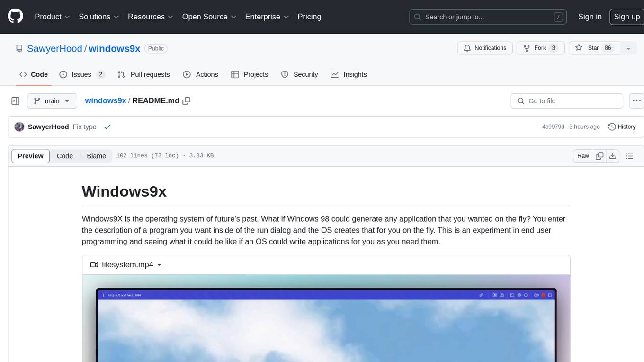Switch to the Issues tab
This screenshot has width=644, height=362.
[82, 74]
